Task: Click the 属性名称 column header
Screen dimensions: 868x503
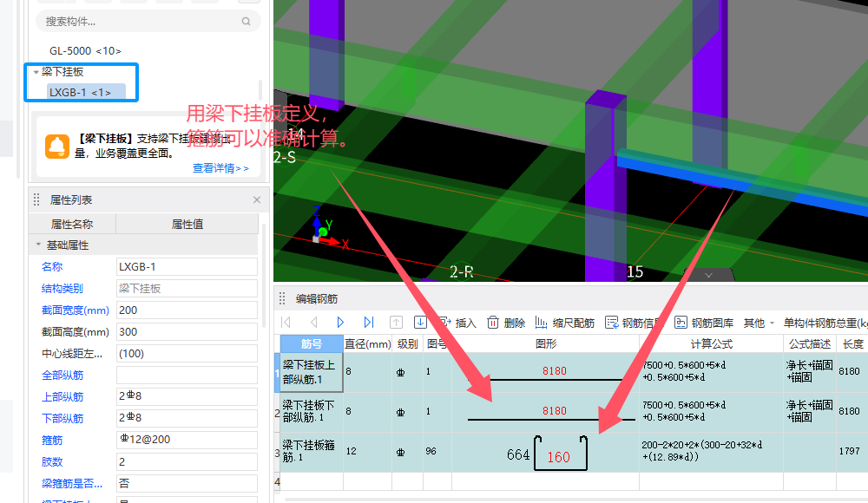Action: (x=72, y=224)
